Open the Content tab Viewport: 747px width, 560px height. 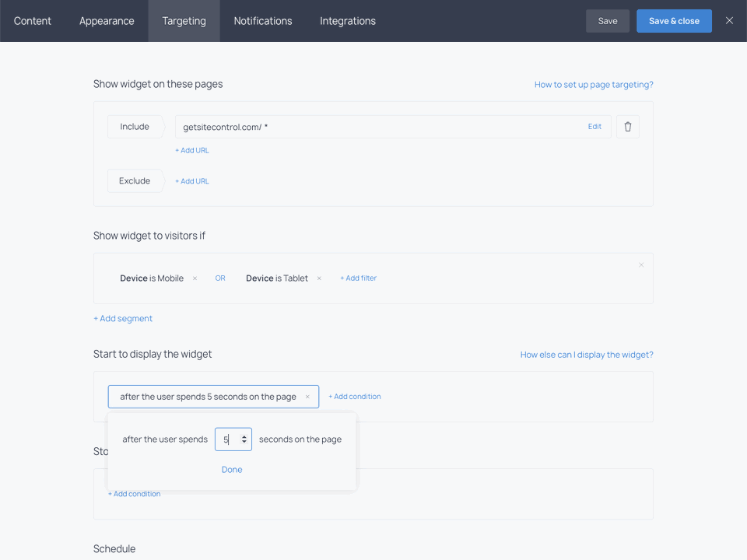[x=33, y=21]
